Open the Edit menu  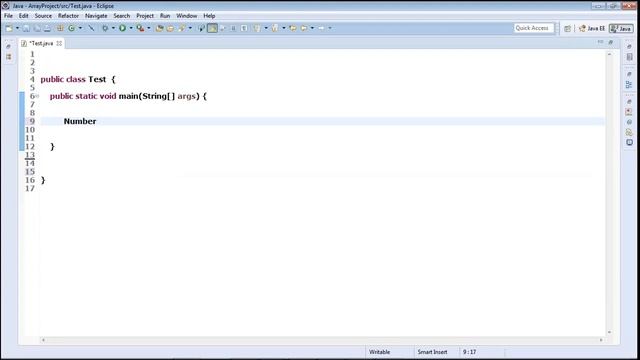point(23,16)
